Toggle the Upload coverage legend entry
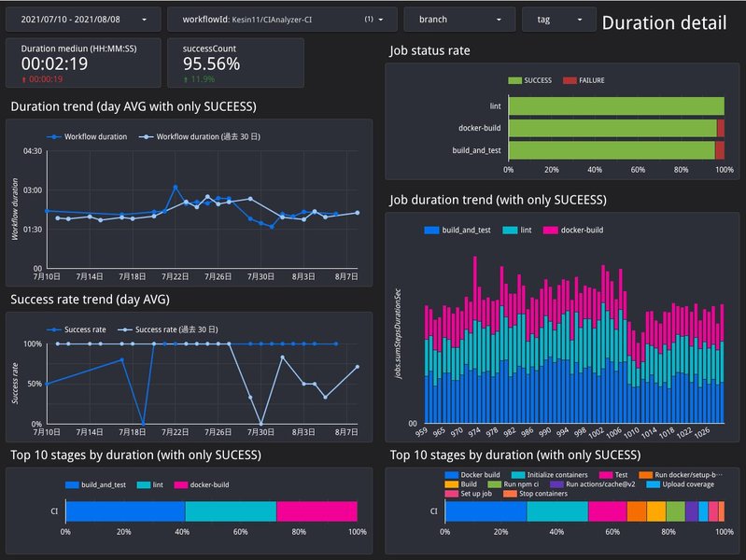The height and width of the screenshot is (560, 746). [x=681, y=484]
